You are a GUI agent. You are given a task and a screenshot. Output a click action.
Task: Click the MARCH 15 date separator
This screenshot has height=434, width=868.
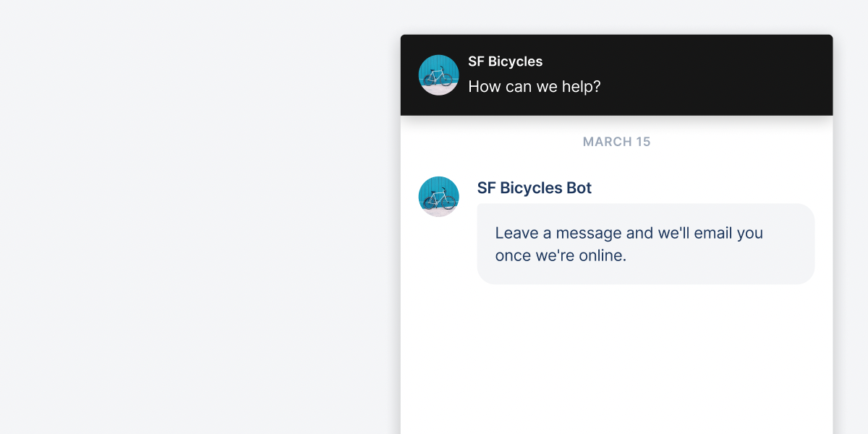pos(616,142)
